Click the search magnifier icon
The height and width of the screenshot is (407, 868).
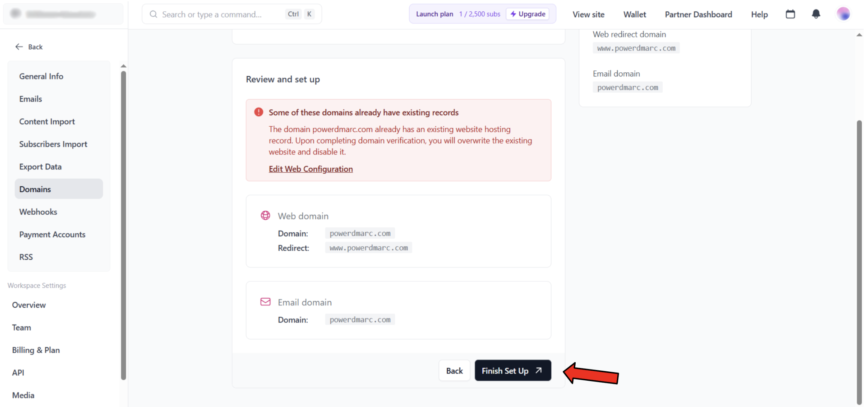[153, 14]
